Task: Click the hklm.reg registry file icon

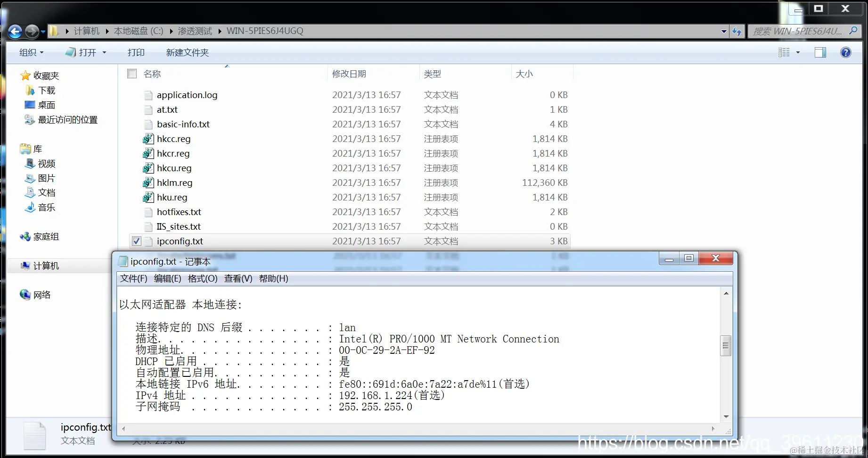Action: click(148, 183)
